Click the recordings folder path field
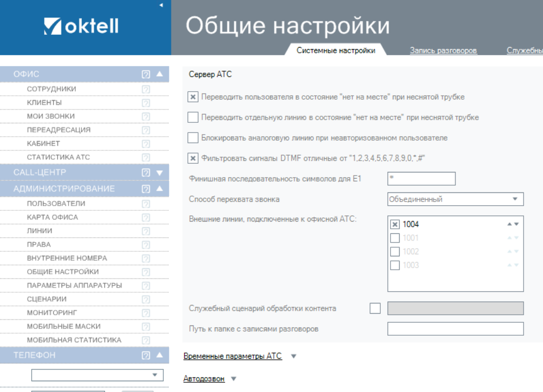 455,329
